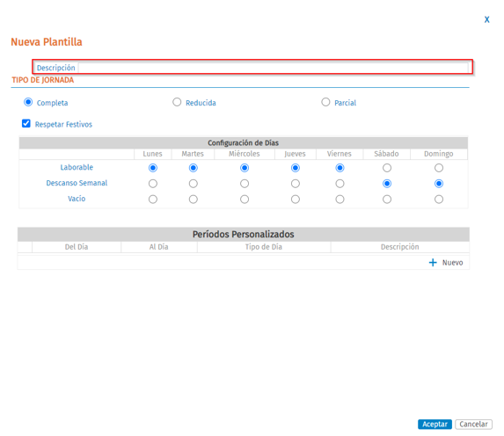Set Sábado as Laborable
The width and height of the screenshot is (504, 436).
[x=387, y=168]
